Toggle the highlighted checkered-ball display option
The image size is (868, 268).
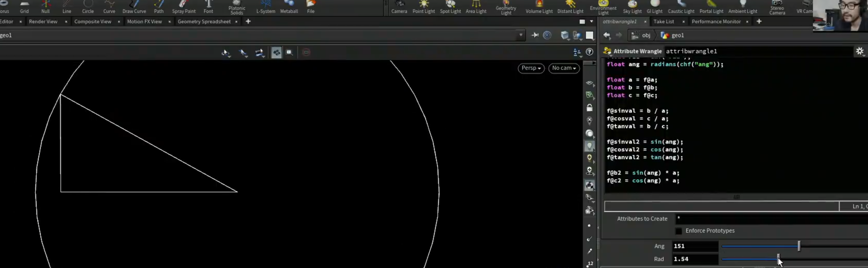[x=589, y=185]
